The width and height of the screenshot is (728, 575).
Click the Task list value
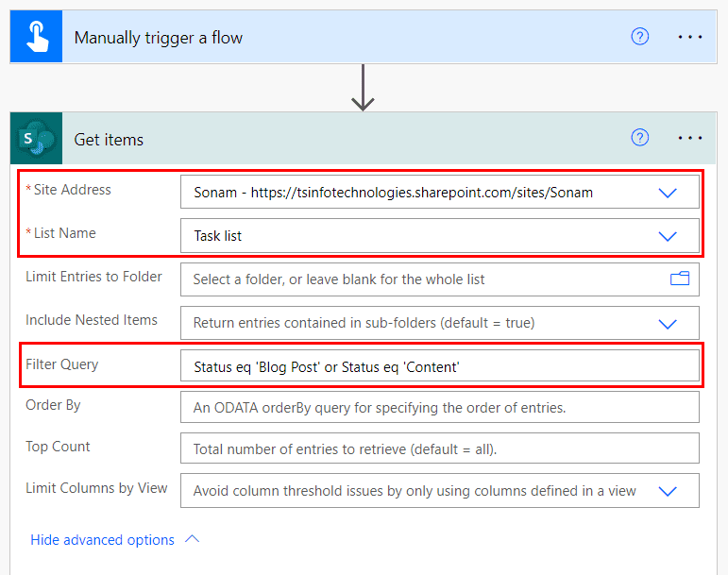point(218,236)
